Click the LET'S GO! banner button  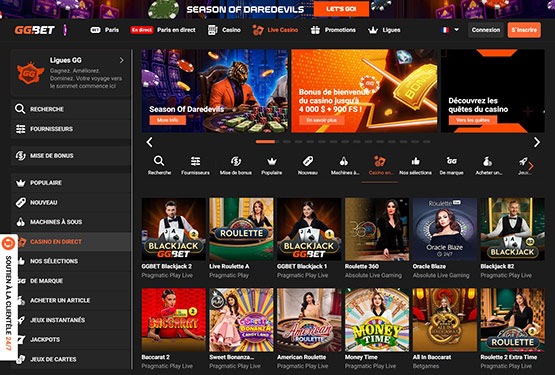tap(341, 9)
